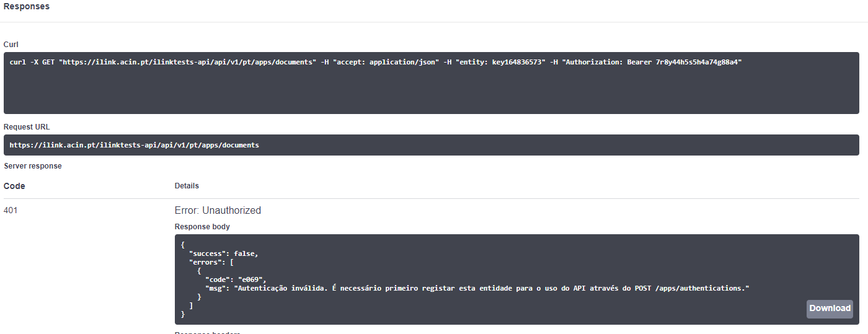Click the Download button in response body
Screen dimensions: 868x334
coord(830,309)
